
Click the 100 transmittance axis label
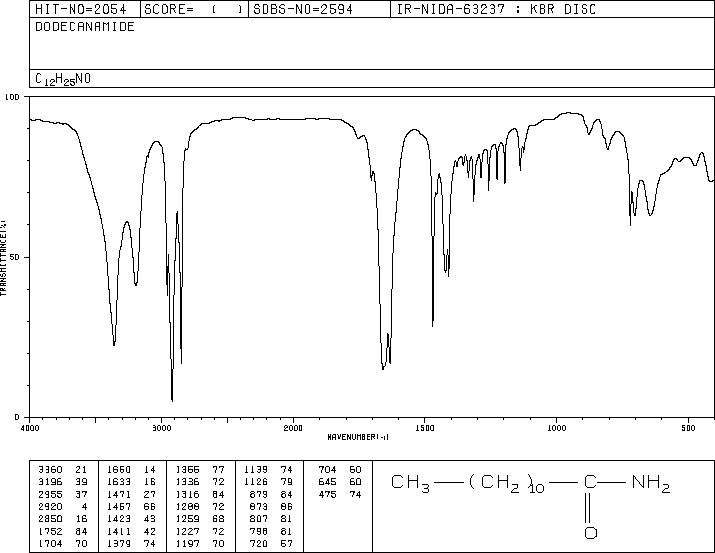(x=12, y=97)
